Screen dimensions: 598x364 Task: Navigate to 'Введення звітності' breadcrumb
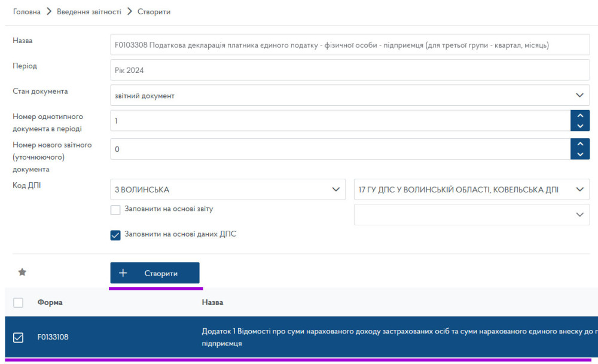(89, 12)
